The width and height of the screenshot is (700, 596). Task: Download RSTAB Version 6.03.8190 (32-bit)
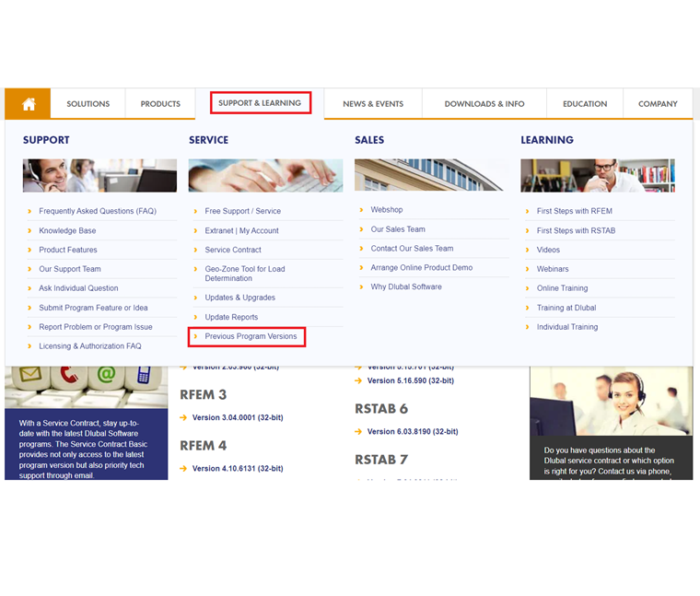coord(413,432)
